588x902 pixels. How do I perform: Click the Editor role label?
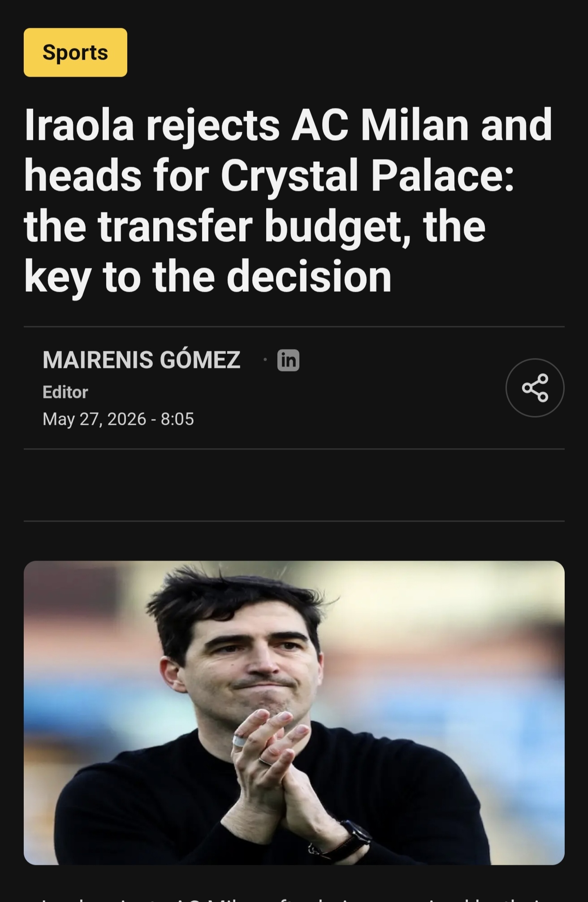click(x=65, y=392)
